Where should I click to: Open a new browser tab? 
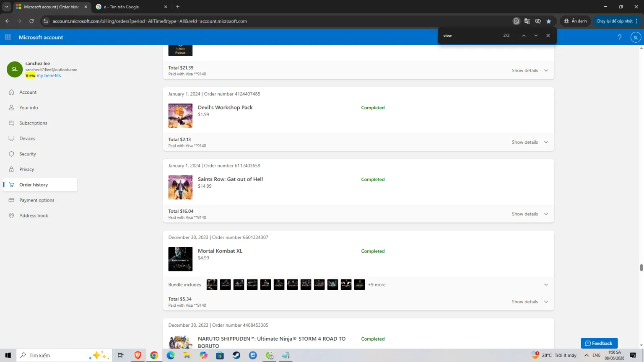click(x=178, y=7)
